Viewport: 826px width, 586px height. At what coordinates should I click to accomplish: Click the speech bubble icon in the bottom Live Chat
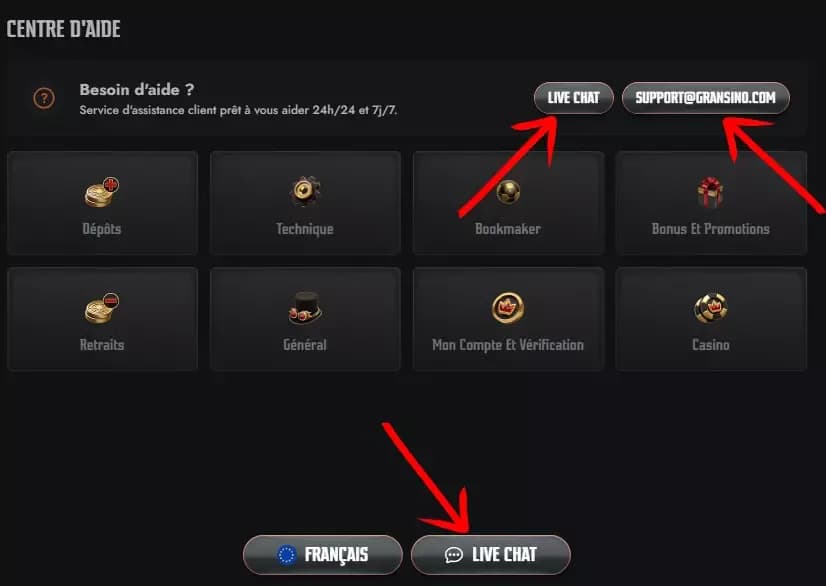454,555
